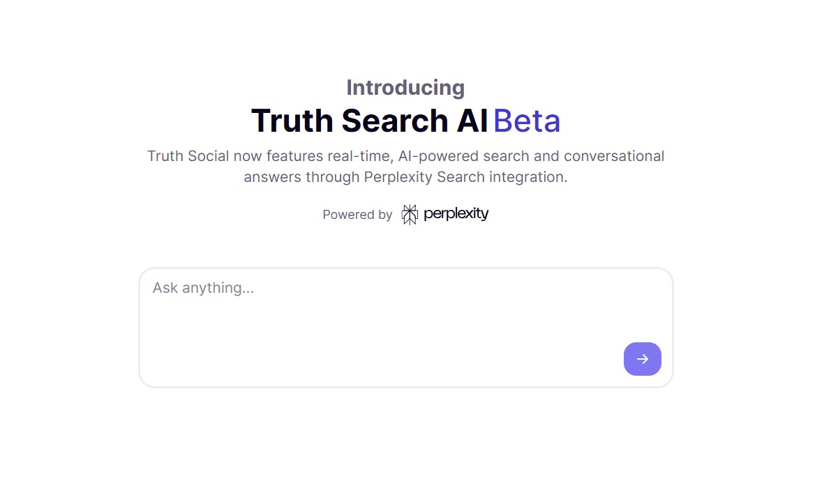This screenshot has height=504, width=831.
Task: Click the 'Introducing' subtitle text
Action: [x=405, y=87]
